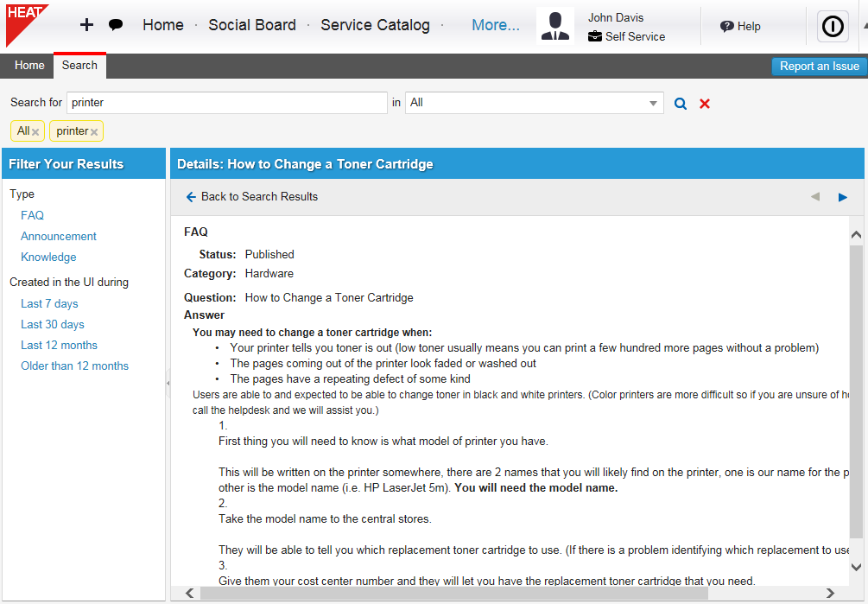Click the horizontal scrollbar thumb
This screenshot has height=604, width=868.
point(454,593)
